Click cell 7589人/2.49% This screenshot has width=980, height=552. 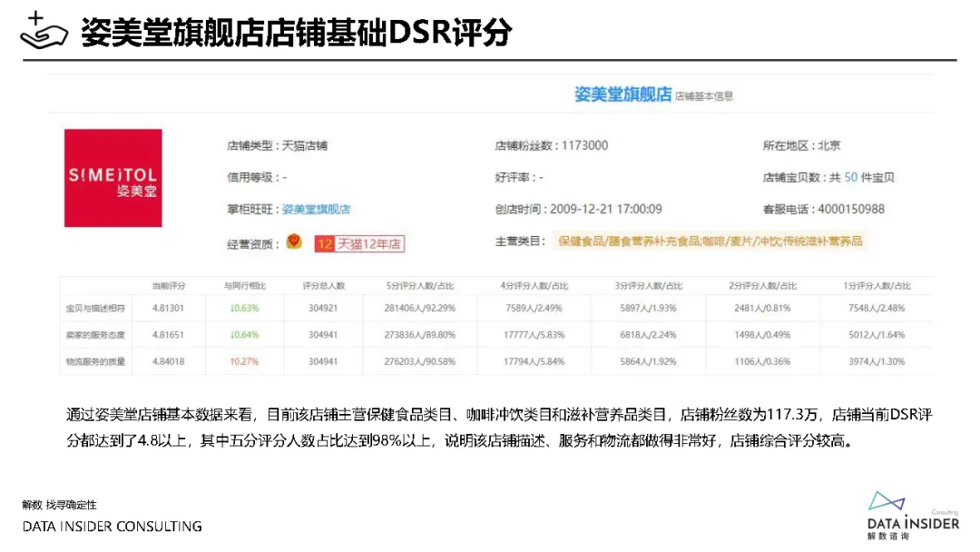(534, 308)
